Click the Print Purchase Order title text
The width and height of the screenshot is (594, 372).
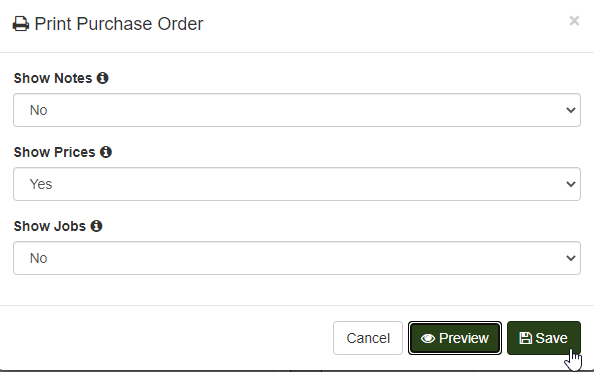click(x=119, y=24)
